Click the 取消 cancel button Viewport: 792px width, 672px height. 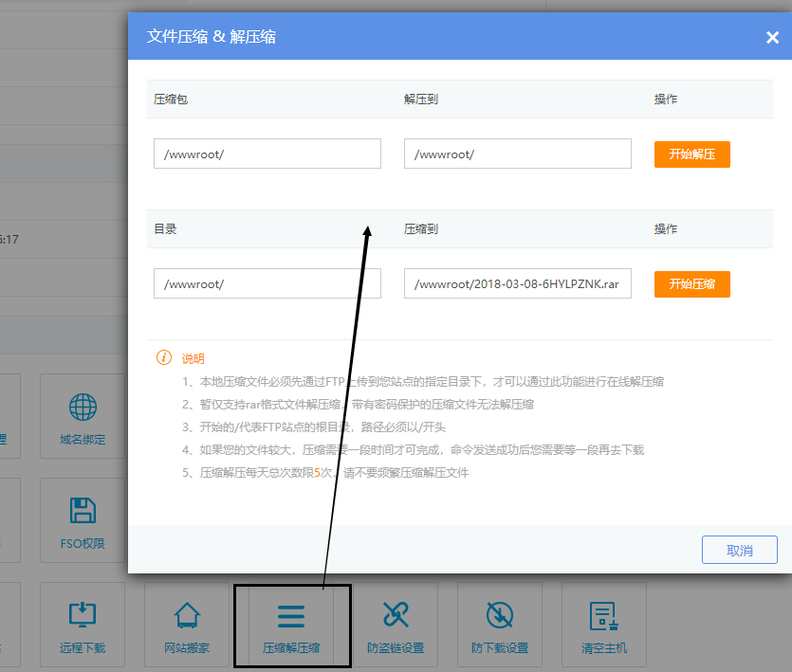[x=739, y=551]
